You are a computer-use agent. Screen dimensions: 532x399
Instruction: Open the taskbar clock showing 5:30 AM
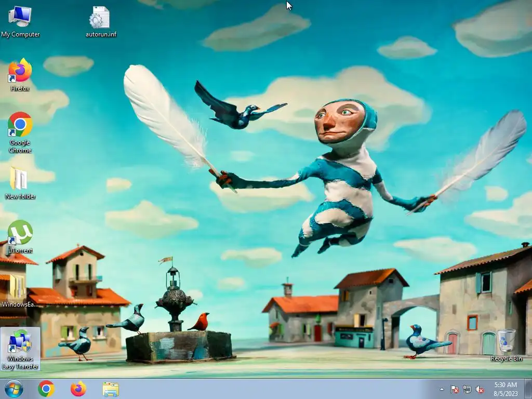tap(506, 389)
